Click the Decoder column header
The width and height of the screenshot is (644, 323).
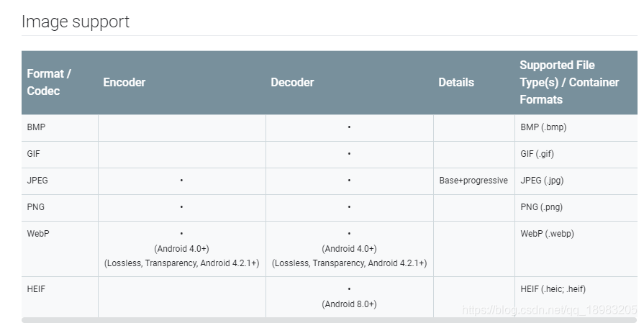292,82
